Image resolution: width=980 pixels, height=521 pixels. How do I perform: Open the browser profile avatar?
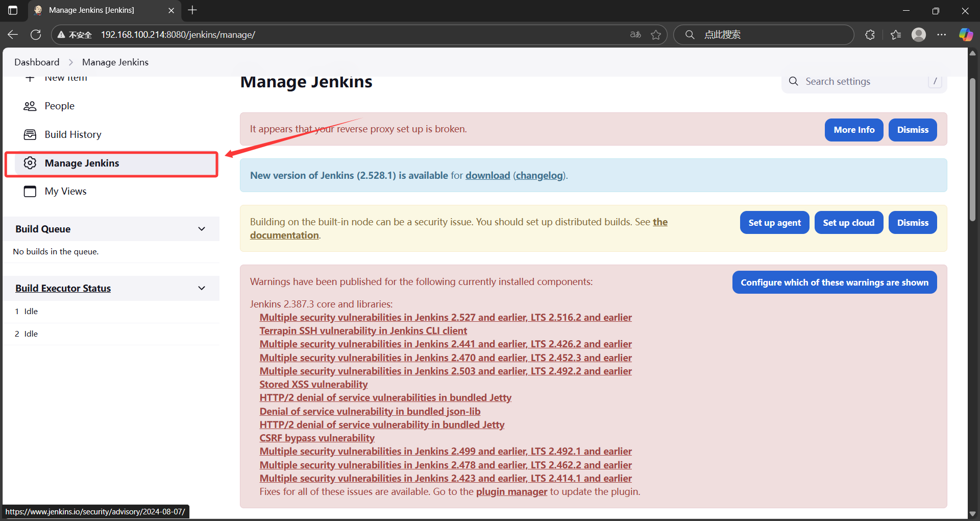point(919,35)
